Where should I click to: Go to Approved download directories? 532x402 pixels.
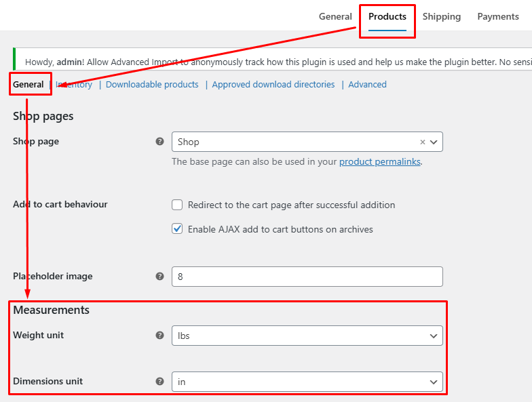273,84
